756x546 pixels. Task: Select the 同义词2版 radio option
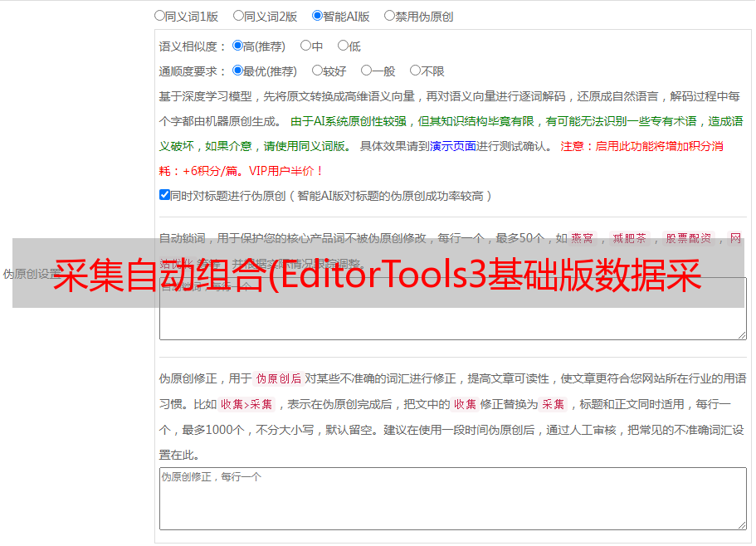tap(238, 15)
